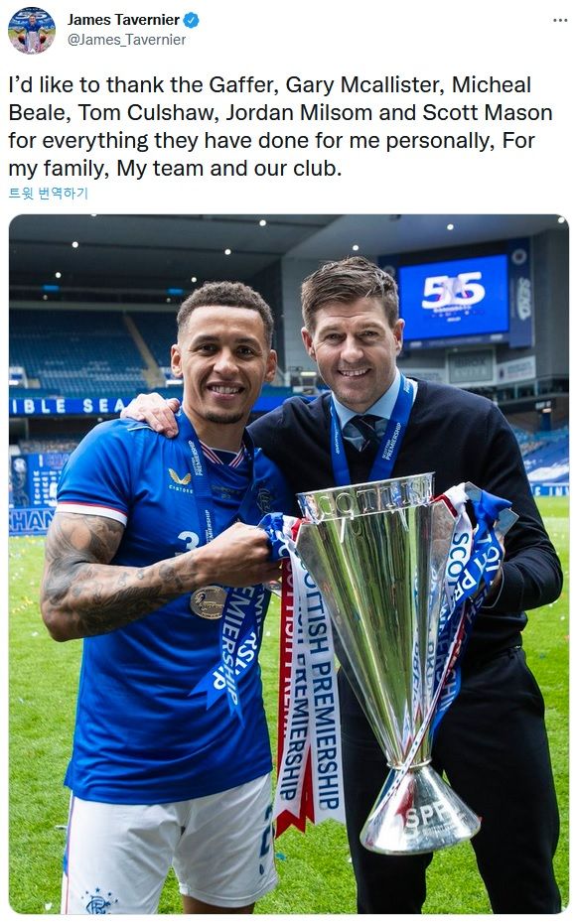
Task: Select the tweet text thanking the Gaffer
Action: [281, 126]
